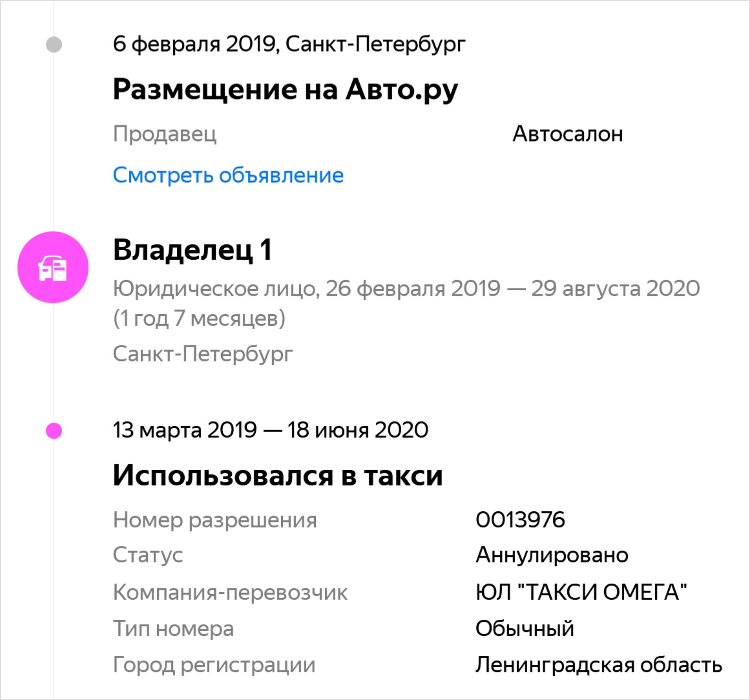Viewport: 750px width, 700px height.
Task: Click the Обычный number type value
Action: tap(525, 628)
